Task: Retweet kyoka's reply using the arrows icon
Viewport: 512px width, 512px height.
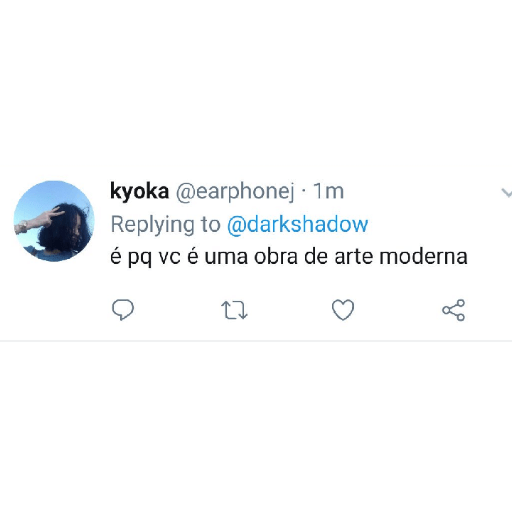Action: (x=234, y=310)
